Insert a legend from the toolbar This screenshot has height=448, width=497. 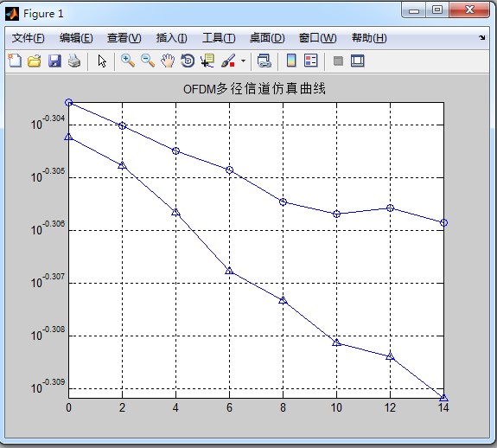(x=310, y=61)
